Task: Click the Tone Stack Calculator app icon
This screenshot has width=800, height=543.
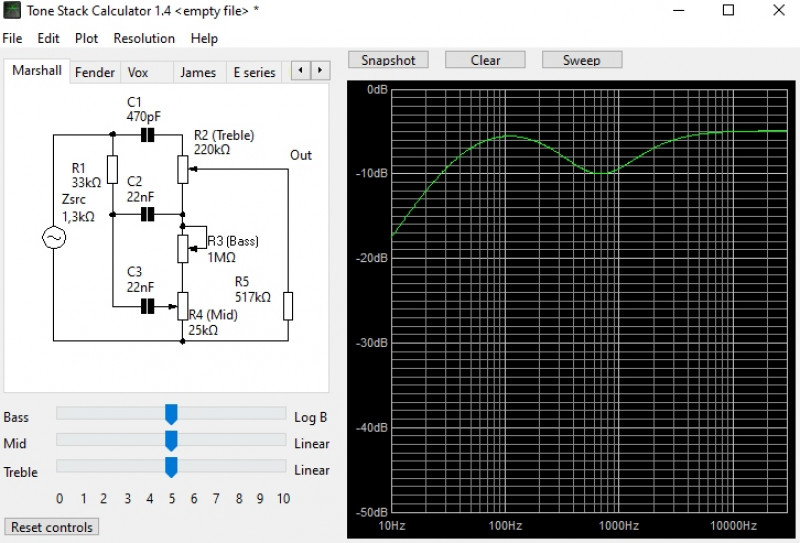Action: pos(12,11)
